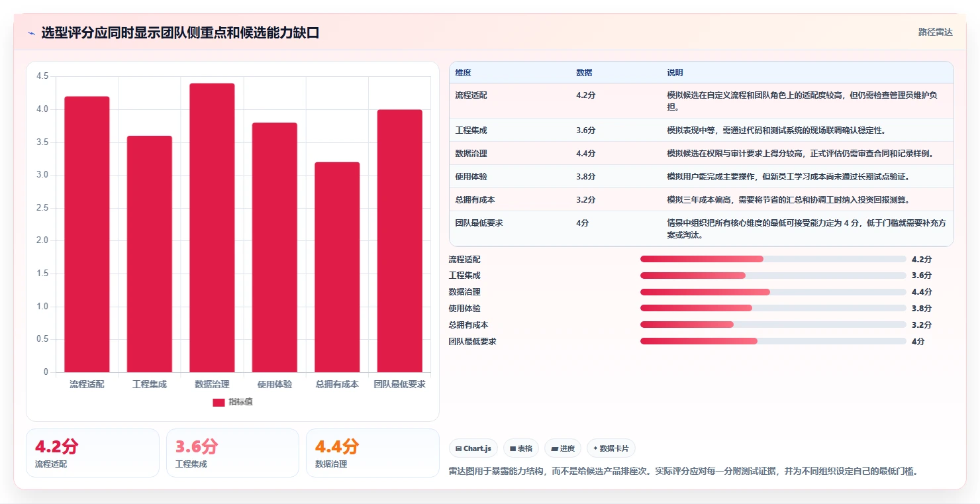This screenshot has width=980, height=504.
Task: Select the 使用体验 bar in the chart
Action: pyautogui.click(x=275, y=248)
